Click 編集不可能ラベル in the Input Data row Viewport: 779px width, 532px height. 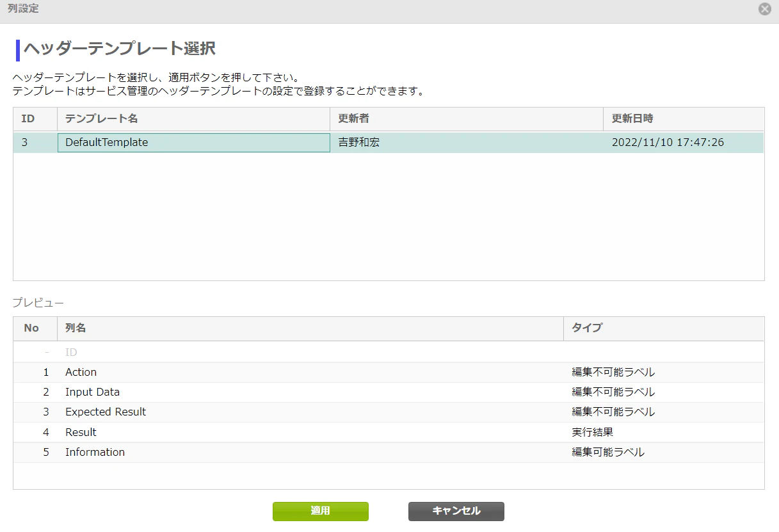[x=613, y=392]
